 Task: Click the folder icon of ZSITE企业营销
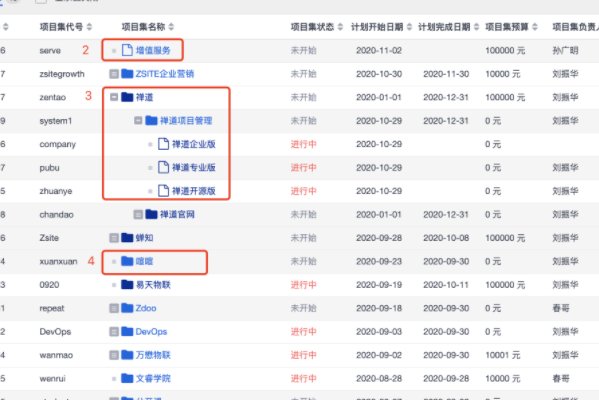pos(127,73)
